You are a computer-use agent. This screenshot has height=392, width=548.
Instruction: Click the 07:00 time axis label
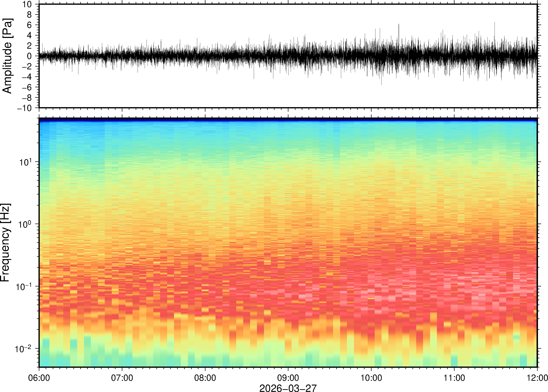click(x=122, y=378)
